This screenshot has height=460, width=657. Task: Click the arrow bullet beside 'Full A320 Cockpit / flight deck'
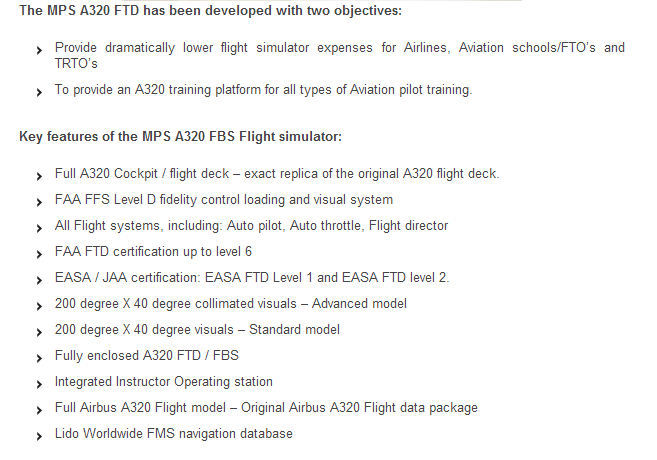pyautogui.click(x=39, y=176)
